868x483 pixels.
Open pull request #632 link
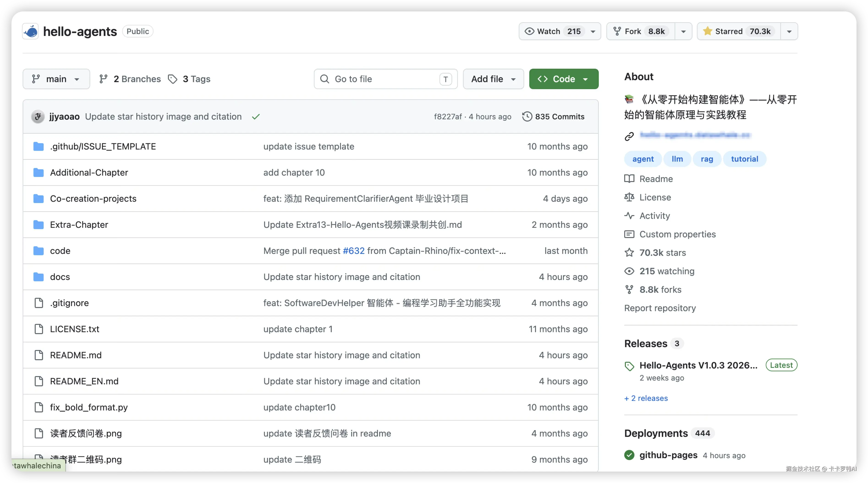click(x=354, y=251)
